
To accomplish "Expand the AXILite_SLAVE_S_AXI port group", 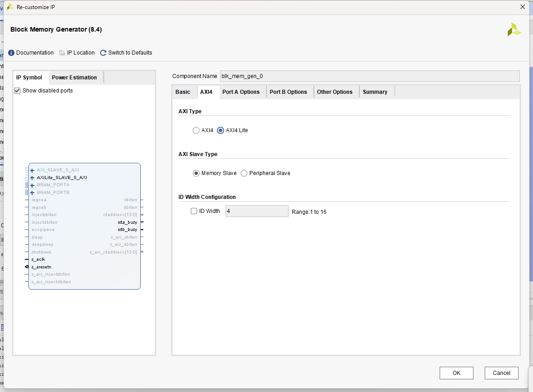I will click(x=32, y=178).
